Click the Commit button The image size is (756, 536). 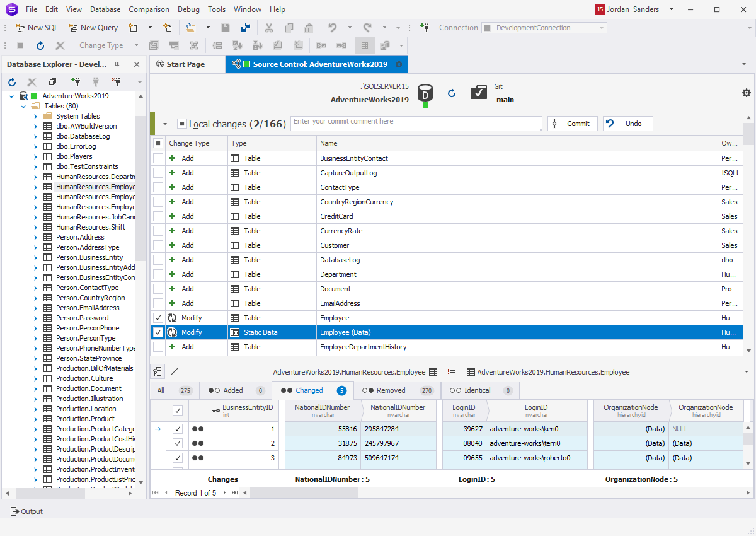tap(572, 124)
